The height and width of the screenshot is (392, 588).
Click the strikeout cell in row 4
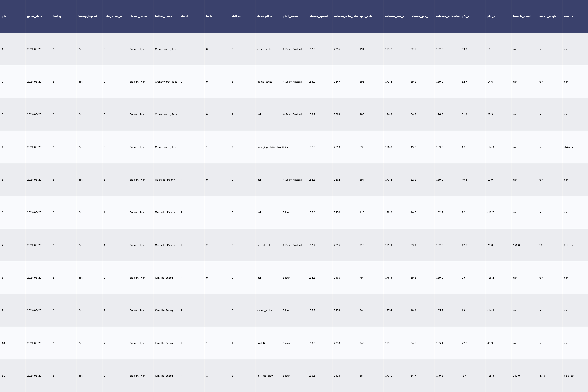point(569,147)
